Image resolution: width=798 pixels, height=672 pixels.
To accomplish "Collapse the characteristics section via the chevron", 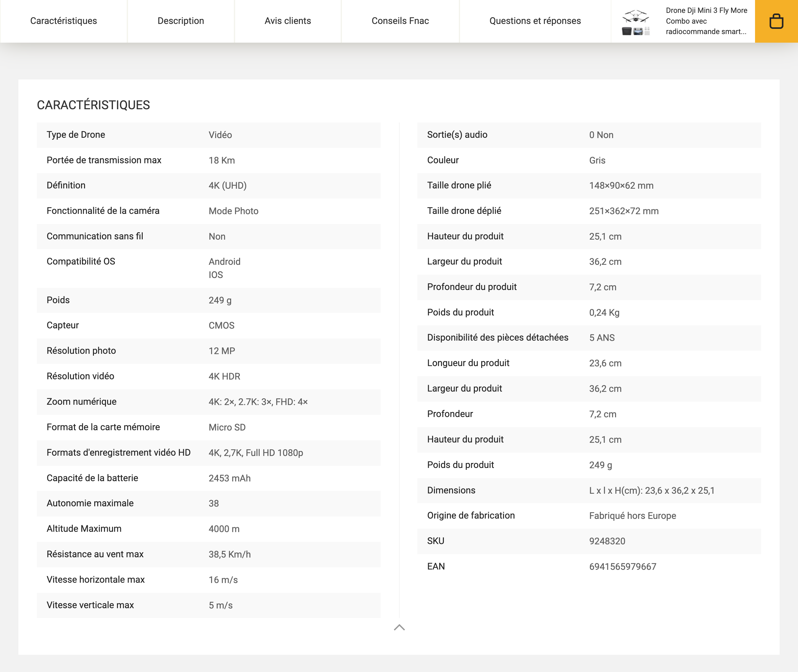I will 399,627.
